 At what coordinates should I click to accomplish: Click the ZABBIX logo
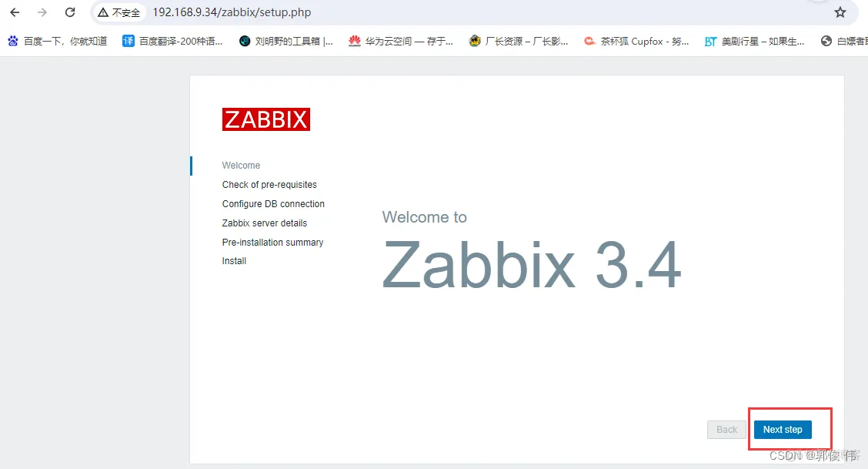(265, 119)
